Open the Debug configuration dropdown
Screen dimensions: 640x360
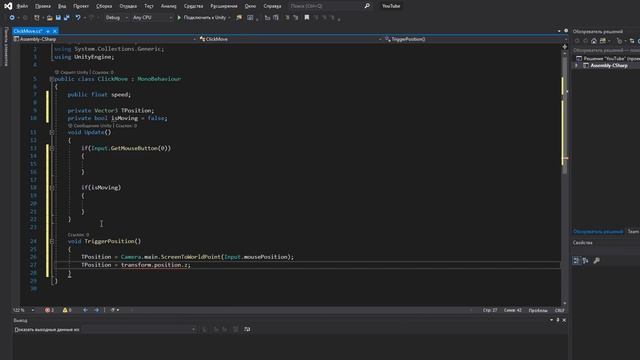click(x=116, y=18)
